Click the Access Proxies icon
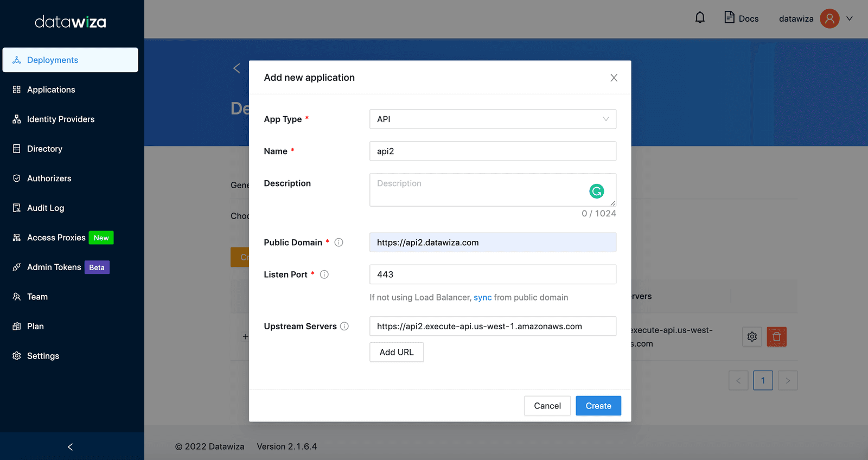Screen dimensions: 868x460 (x=17, y=238)
